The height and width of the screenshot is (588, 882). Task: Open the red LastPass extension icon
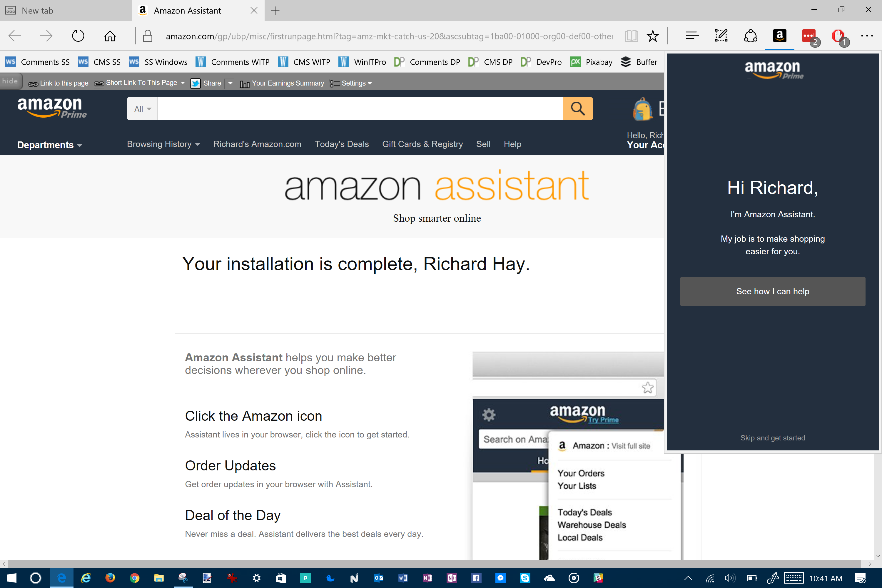(x=809, y=36)
